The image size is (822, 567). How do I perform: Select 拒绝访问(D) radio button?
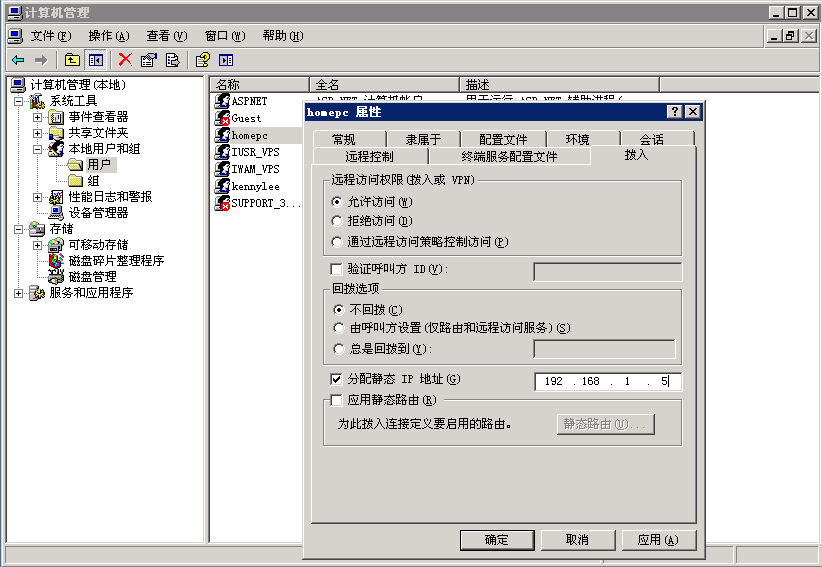click(337, 221)
